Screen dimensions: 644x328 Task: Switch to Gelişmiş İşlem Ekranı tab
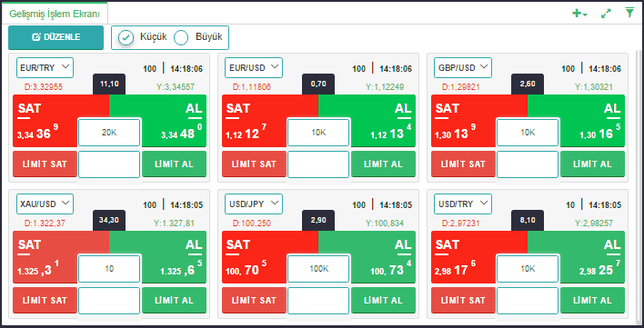[55, 14]
